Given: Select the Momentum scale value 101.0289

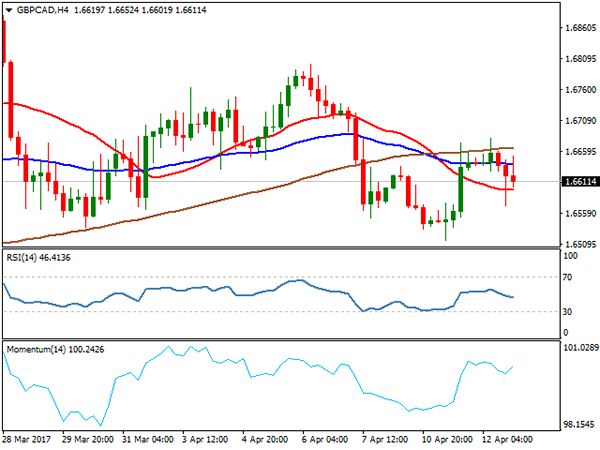Looking at the screenshot, I should (x=580, y=347).
